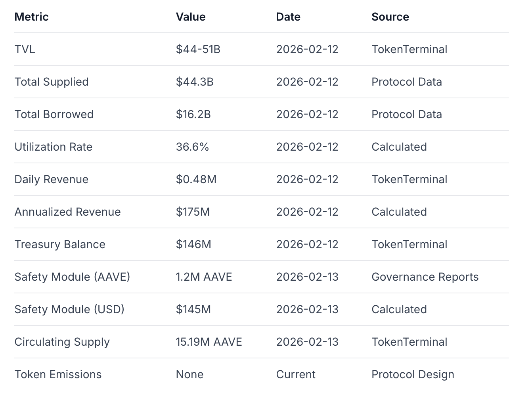Select the Utilization Rate row label
The height and width of the screenshot is (402, 532).
(x=54, y=147)
